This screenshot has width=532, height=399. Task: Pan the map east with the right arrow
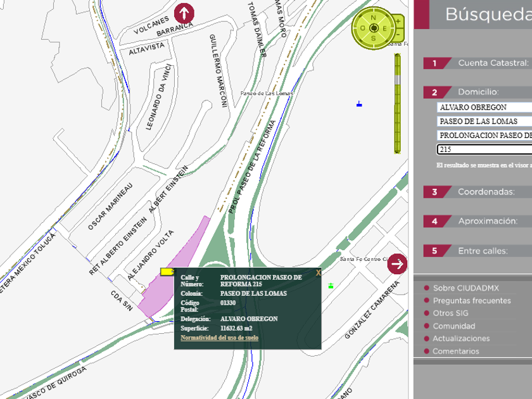(x=397, y=263)
